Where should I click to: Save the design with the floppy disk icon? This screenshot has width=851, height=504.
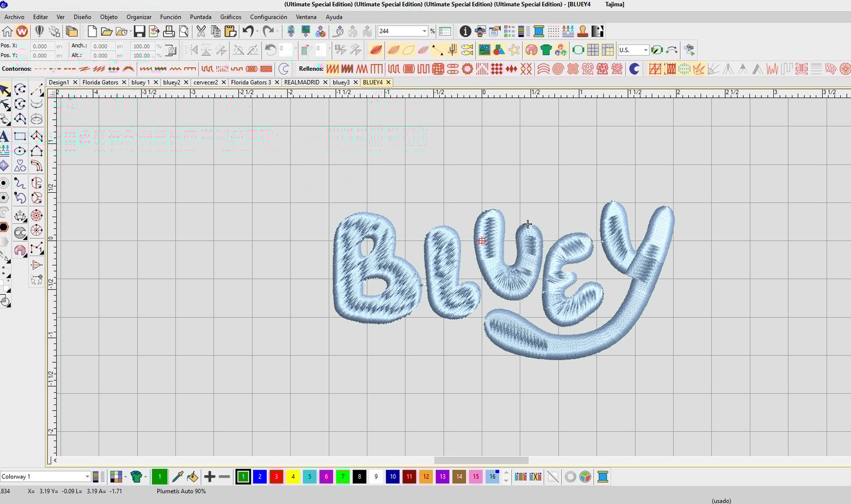point(140,31)
